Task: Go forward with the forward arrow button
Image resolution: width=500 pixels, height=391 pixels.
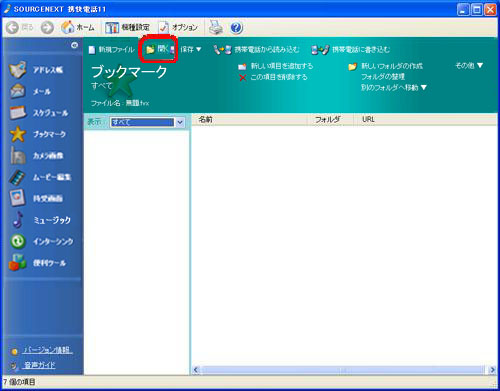Action: [x=47, y=27]
